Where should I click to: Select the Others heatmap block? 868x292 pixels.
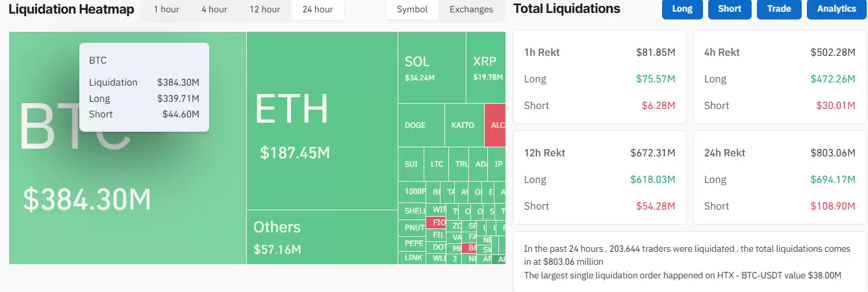tap(322, 237)
